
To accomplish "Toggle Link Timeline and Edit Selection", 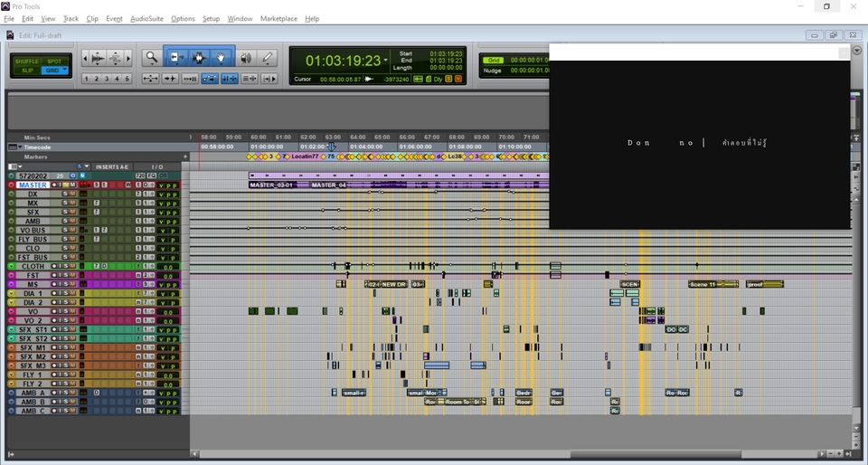I will coord(230,79).
